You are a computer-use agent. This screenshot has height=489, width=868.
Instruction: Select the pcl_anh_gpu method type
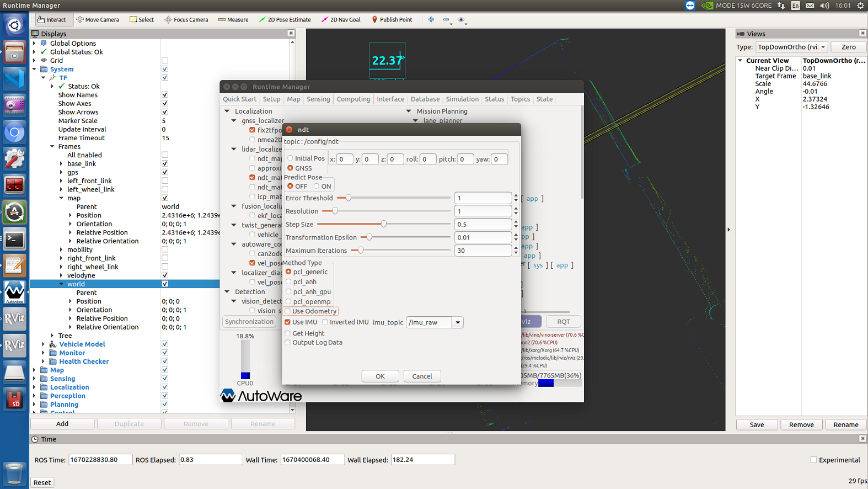coord(288,292)
